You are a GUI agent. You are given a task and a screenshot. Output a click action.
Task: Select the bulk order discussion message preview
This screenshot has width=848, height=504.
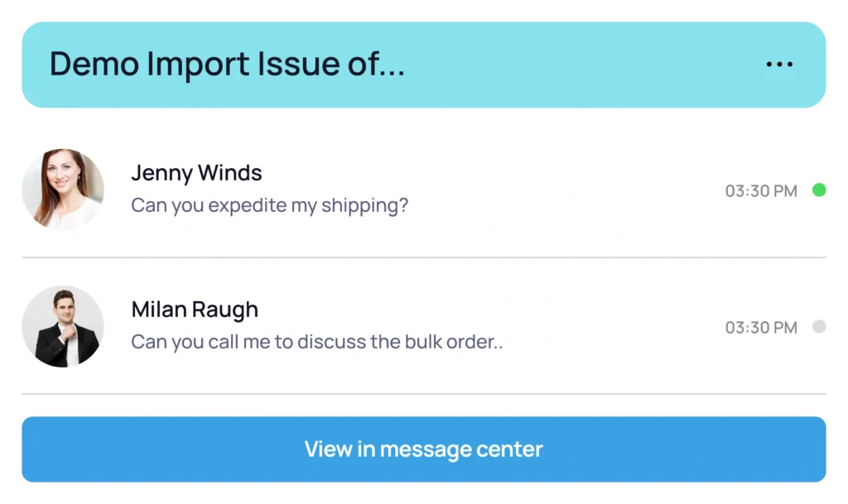[317, 342]
